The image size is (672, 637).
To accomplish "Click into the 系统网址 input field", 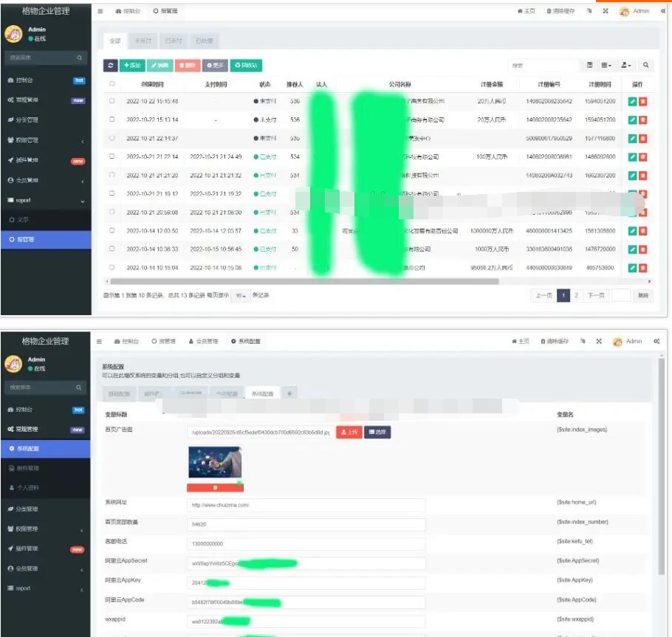I will pyautogui.click(x=306, y=505).
